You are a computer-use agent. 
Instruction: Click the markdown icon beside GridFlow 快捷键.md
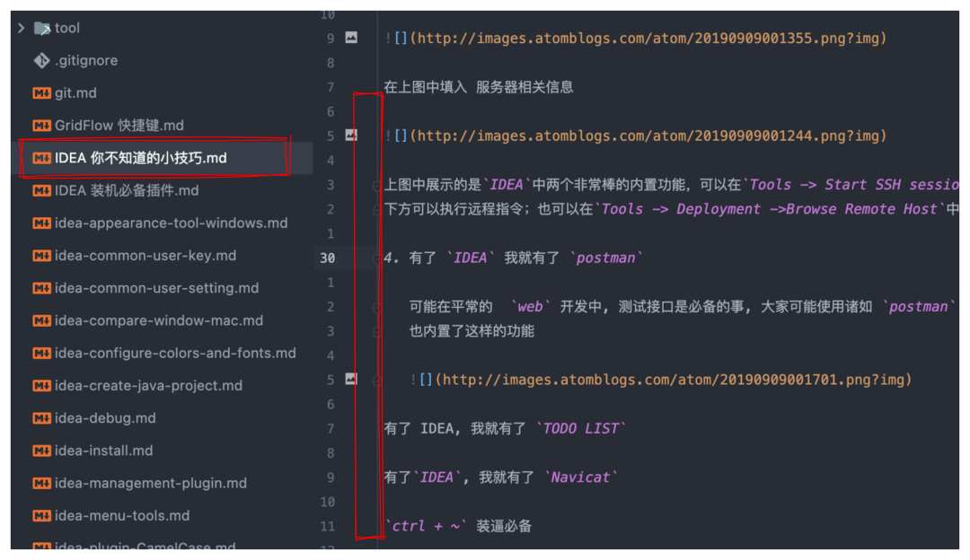click(x=40, y=125)
